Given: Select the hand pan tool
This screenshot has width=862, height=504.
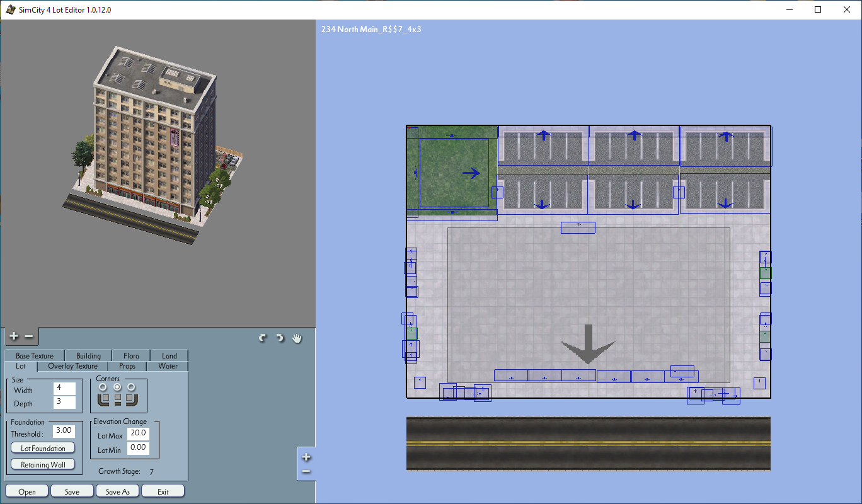Looking at the screenshot, I should tap(297, 338).
